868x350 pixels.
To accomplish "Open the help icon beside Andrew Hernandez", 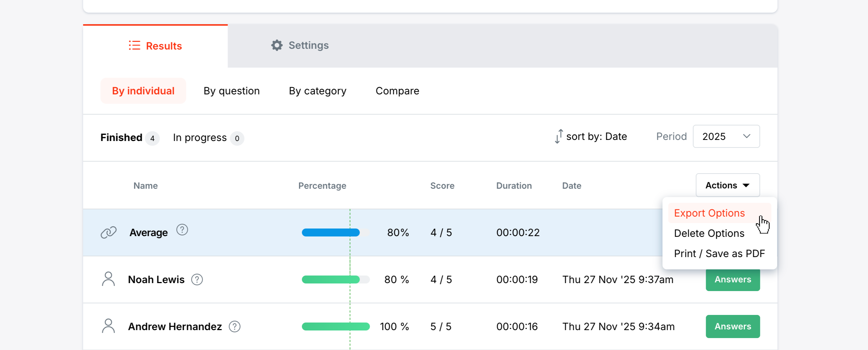I will click(x=235, y=326).
